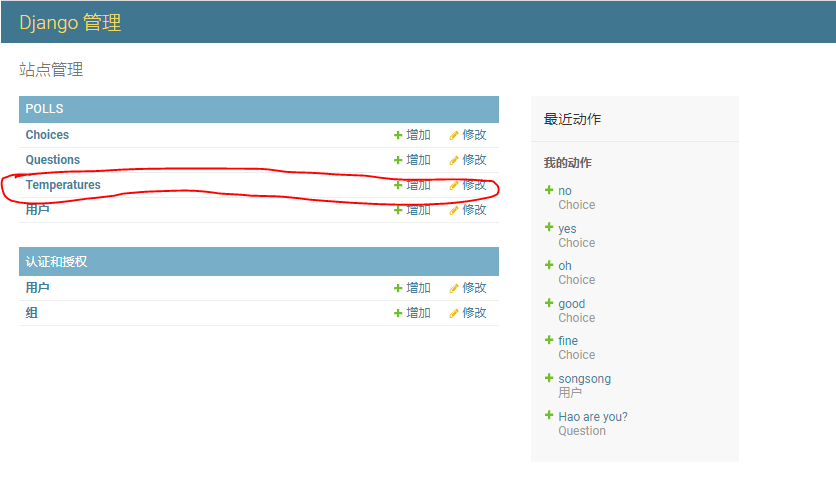Image resolution: width=836 pixels, height=500 pixels.
Task: Click the pencil icon for POLLS 用户
Action: coord(454,211)
